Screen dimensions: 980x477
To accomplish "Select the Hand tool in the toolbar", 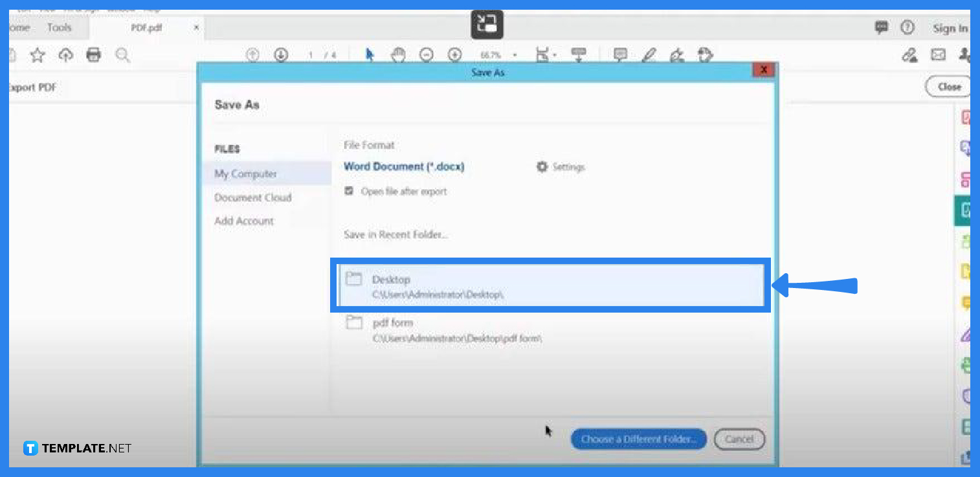I will [x=399, y=55].
